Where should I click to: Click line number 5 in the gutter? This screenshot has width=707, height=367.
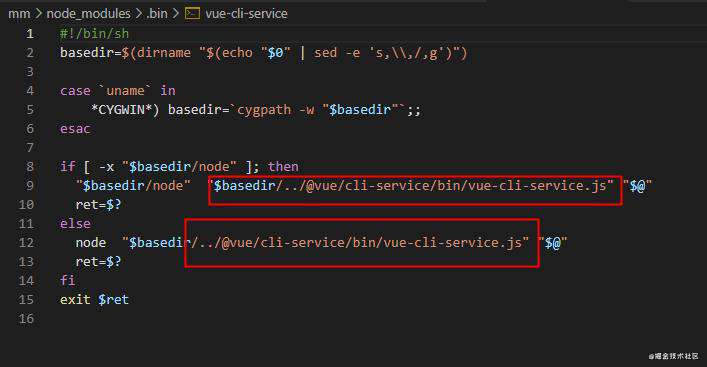(30, 110)
